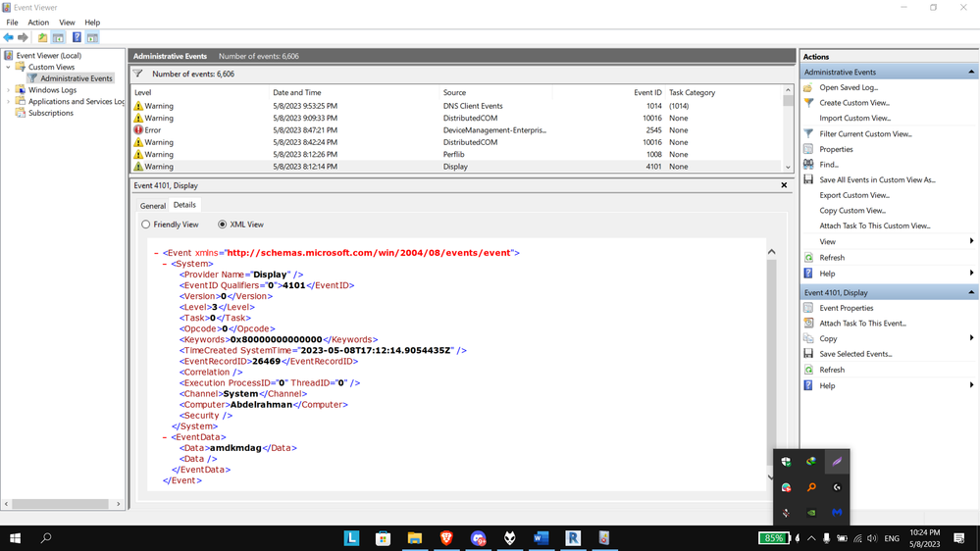Select the DNS Client Events warning row
The height and width of the screenshot is (551, 980).
point(456,106)
